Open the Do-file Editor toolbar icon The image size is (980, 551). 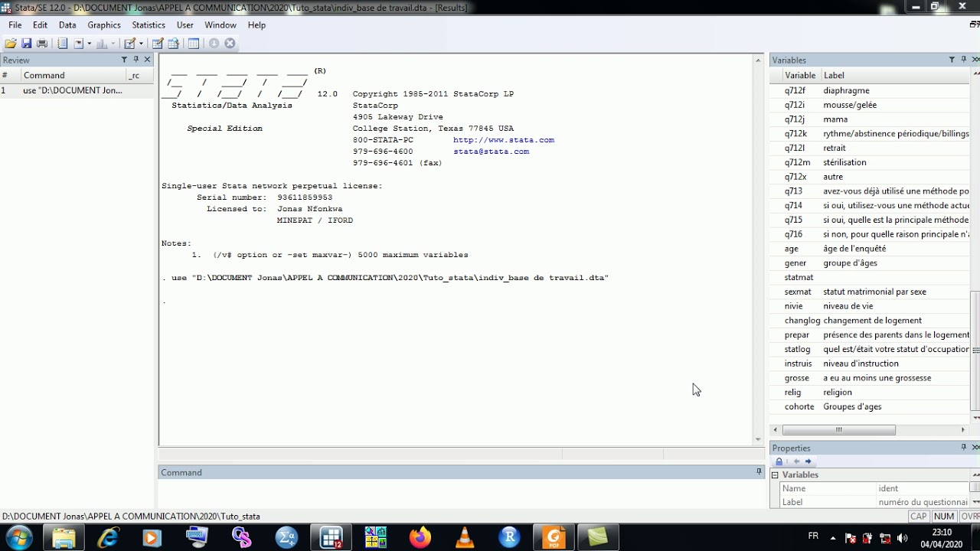(x=129, y=44)
